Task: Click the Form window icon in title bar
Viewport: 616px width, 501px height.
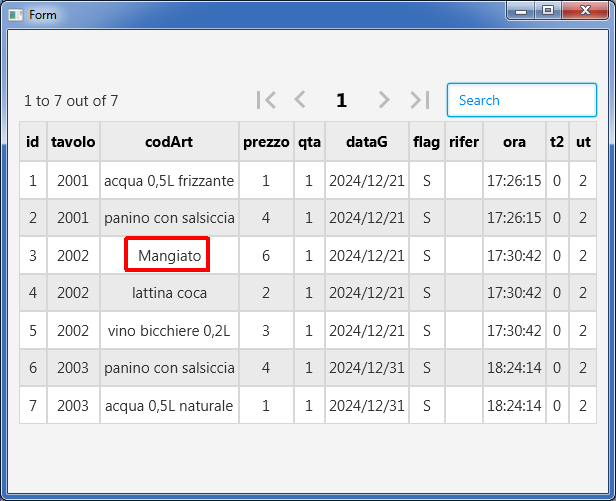Action: 16,15
